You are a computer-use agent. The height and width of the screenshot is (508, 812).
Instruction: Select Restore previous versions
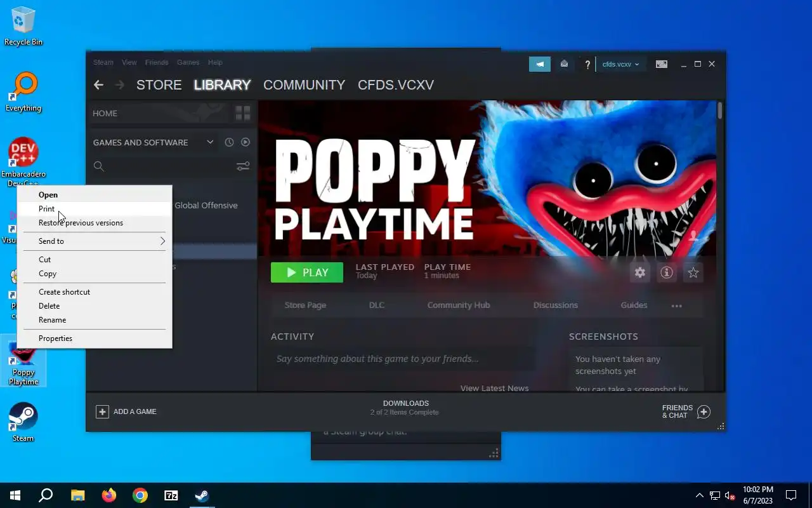click(95, 223)
